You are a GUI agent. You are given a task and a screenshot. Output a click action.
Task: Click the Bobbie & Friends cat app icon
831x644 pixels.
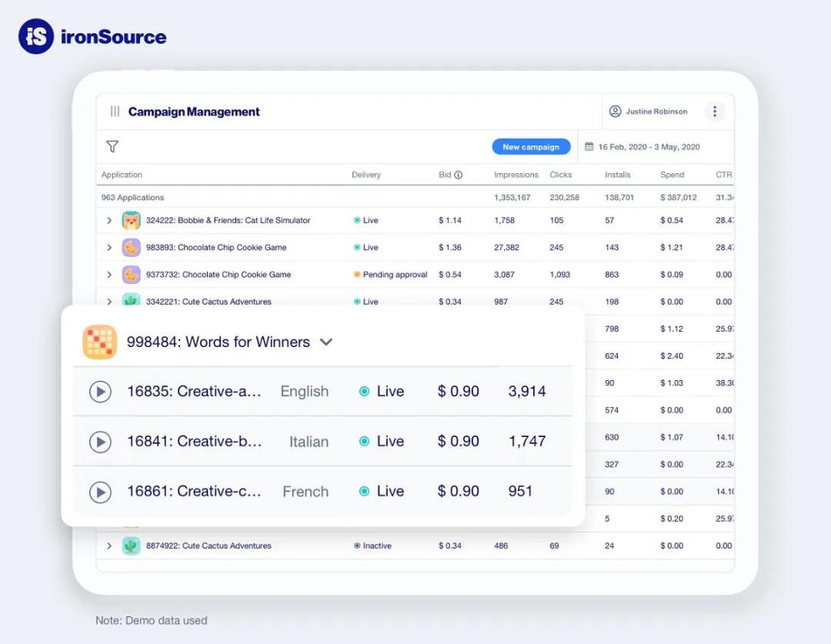point(131,220)
